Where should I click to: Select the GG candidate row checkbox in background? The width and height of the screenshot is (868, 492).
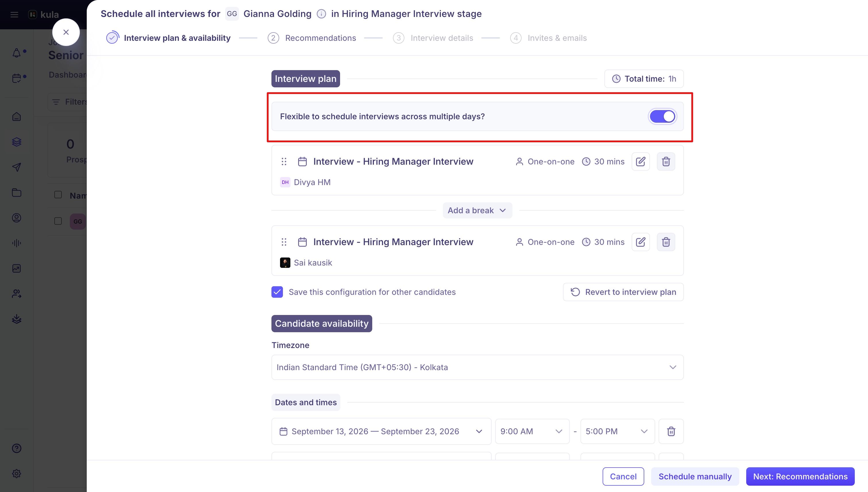pyautogui.click(x=58, y=221)
